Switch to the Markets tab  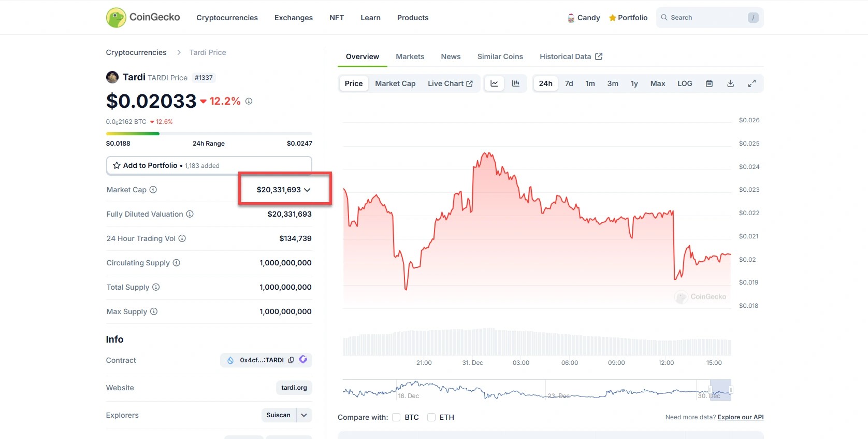(410, 56)
